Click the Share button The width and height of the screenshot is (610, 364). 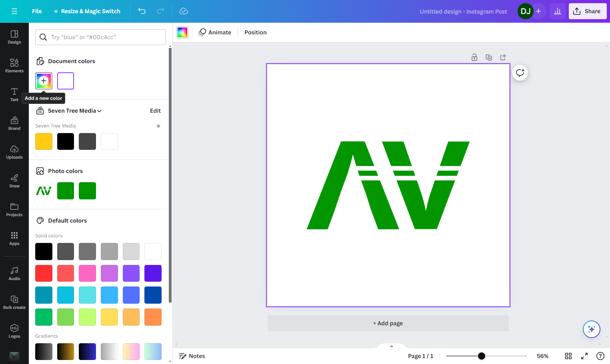(x=588, y=11)
